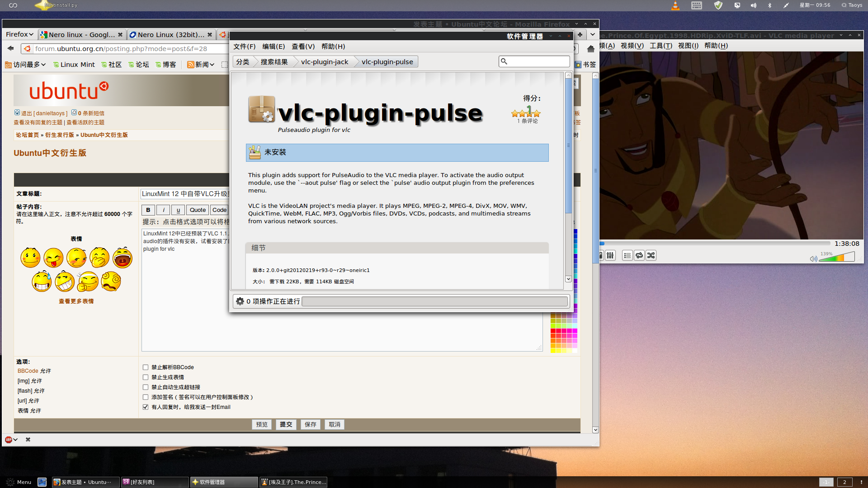Screen dimensions: 868x488
Task: Open sound volume tray icon
Action: (x=754, y=5)
